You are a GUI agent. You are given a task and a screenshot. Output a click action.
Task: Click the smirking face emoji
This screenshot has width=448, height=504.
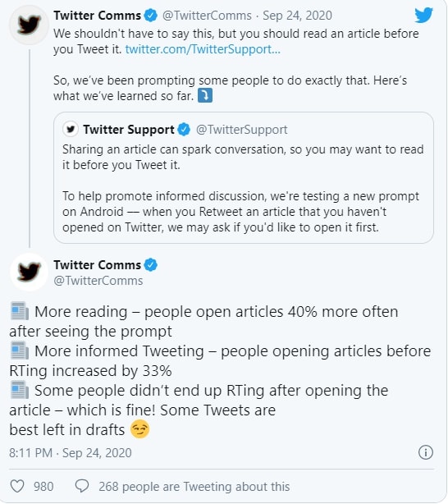139,429
